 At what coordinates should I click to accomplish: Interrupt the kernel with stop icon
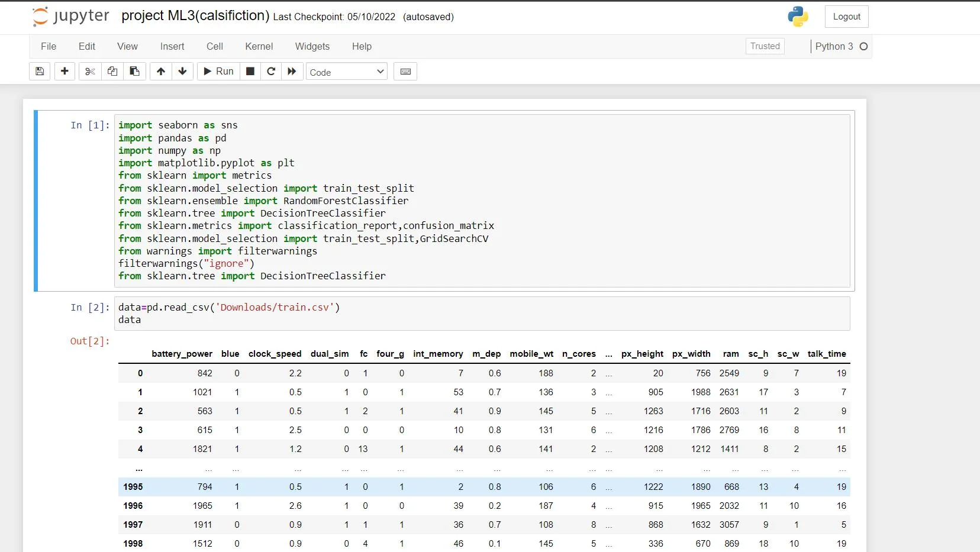(250, 72)
